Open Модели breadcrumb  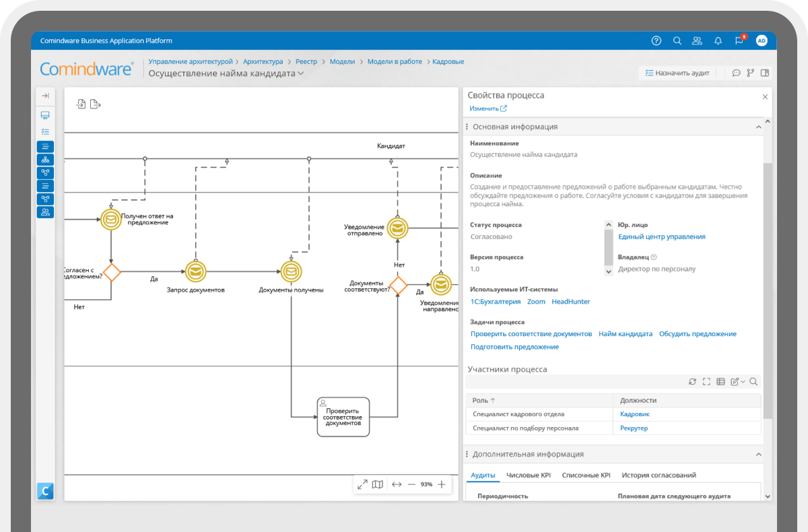pos(342,61)
